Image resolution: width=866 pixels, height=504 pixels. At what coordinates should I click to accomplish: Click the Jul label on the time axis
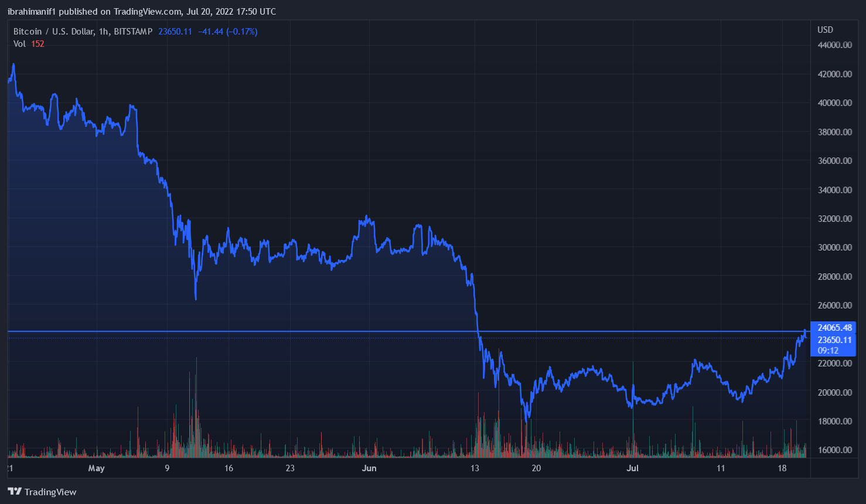[633, 468]
